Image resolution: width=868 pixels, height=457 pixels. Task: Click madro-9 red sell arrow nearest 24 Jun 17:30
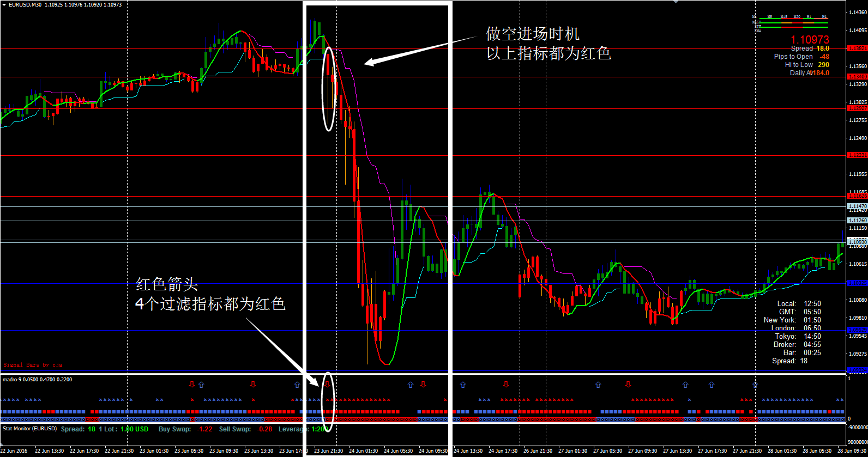coord(506,385)
